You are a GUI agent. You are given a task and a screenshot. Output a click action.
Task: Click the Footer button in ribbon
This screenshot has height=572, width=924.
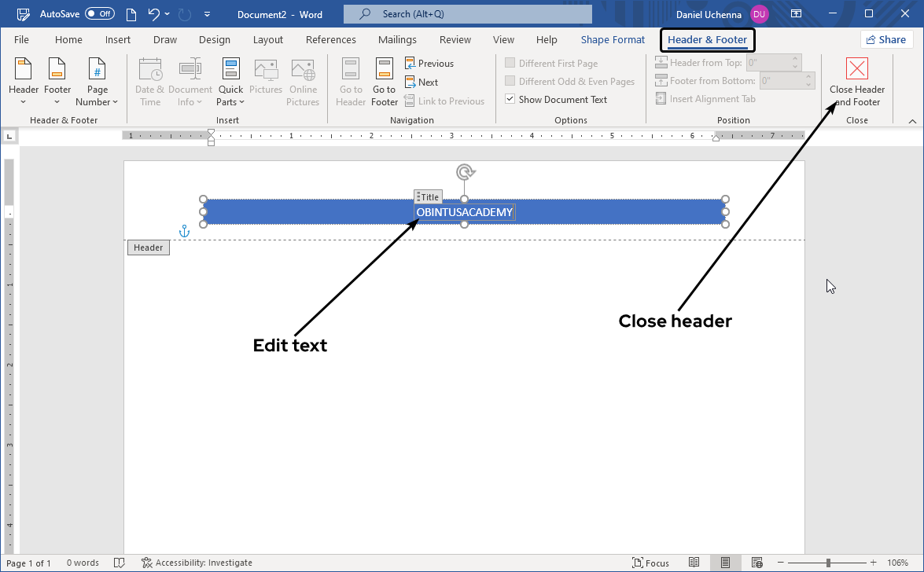point(57,82)
